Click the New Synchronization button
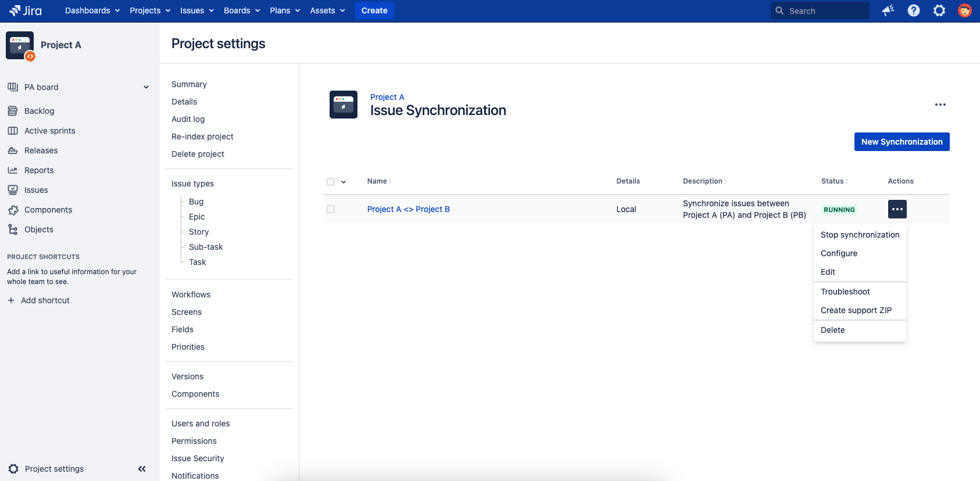The image size is (980, 481). point(902,142)
